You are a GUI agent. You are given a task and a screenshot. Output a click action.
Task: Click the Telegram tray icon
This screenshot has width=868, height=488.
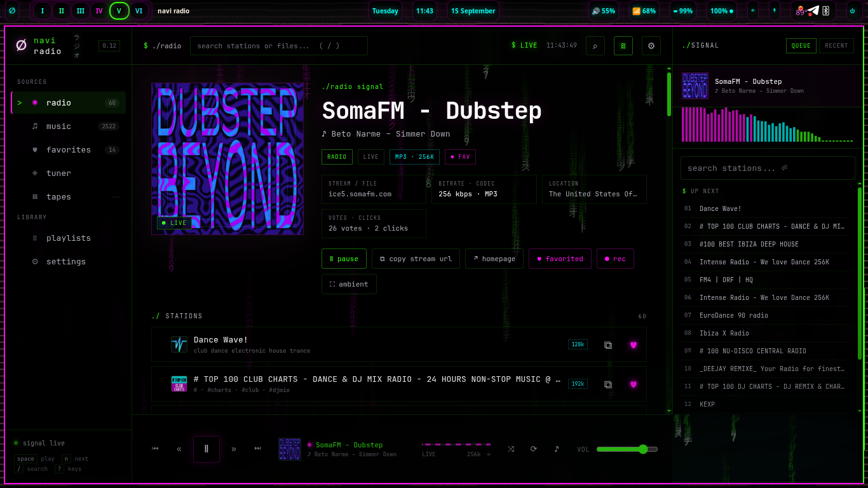[x=814, y=11]
